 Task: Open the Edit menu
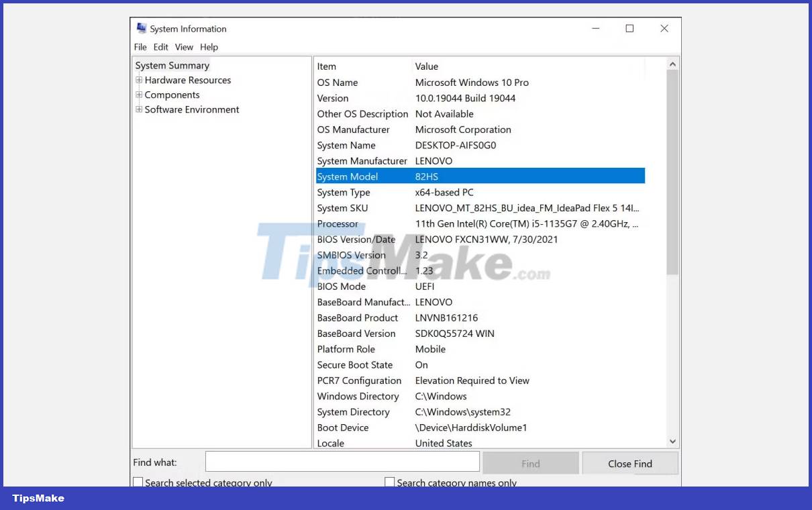pyautogui.click(x=160, y=47)
